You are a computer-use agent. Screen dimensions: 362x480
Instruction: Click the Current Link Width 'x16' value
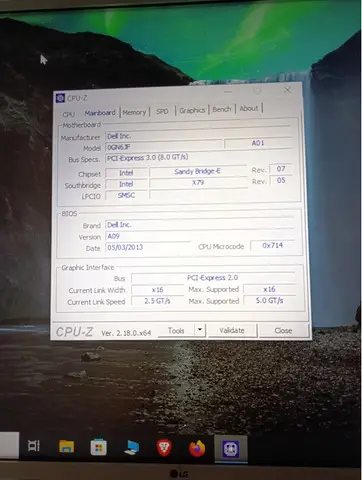[157, 290]
